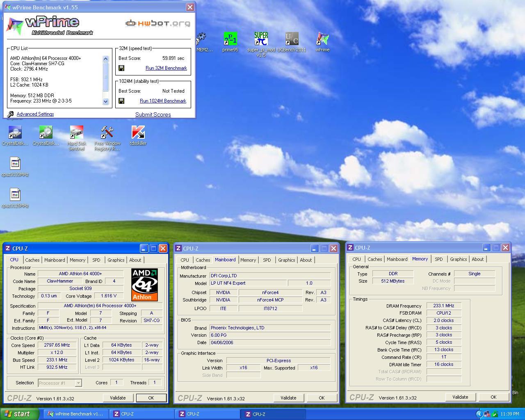Click Model field LP UT NF4 Expert
The image size is (525, 420).
[x=248, y=283]
